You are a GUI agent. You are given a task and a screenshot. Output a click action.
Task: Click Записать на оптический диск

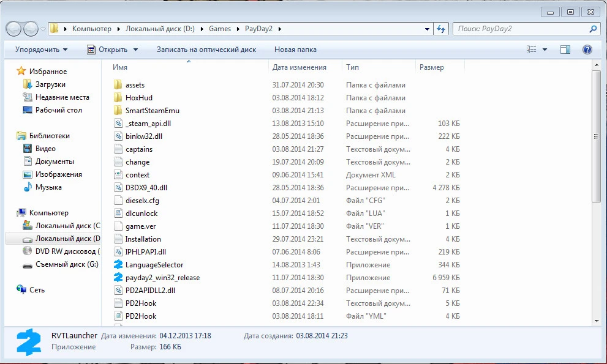[206, 50]
